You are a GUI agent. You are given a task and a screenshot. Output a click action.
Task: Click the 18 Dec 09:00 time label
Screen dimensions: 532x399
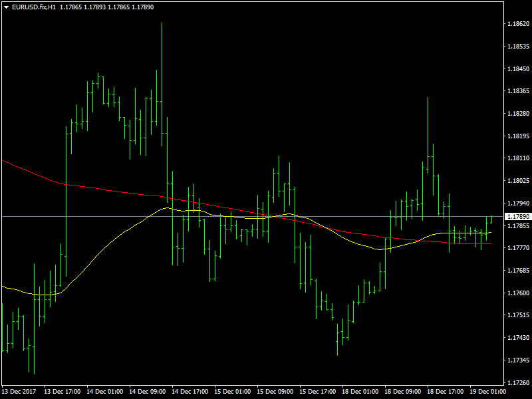pos(403,392)
